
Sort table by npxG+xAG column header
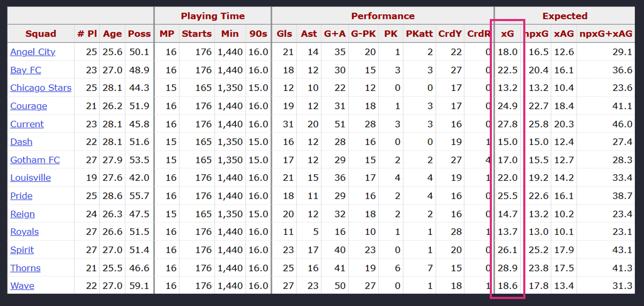[606, 34]
